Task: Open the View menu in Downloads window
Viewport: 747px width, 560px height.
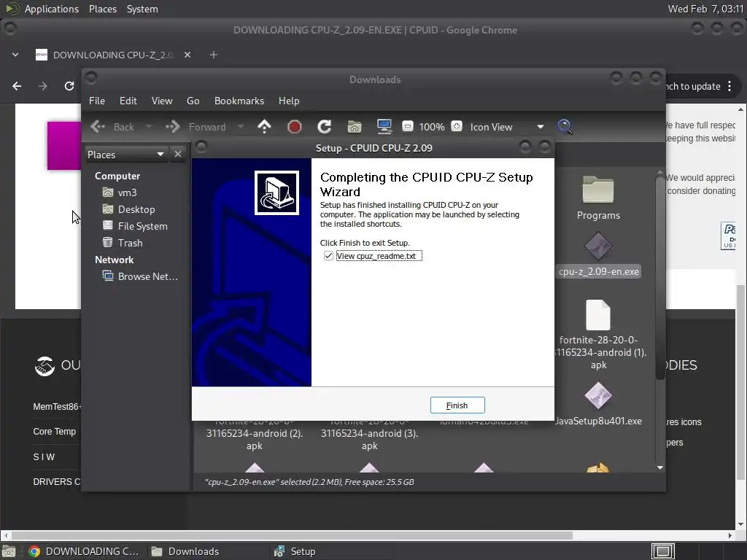Action: (162, 101)
